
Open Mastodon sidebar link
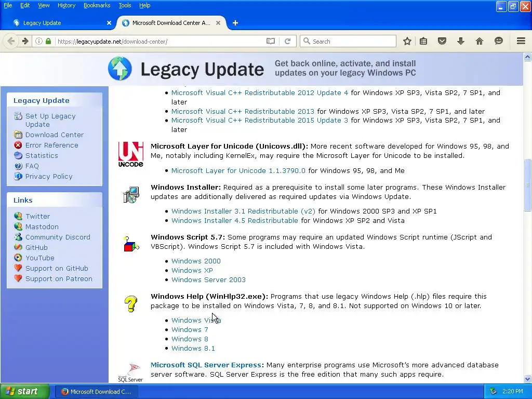(x=42, y=227)
